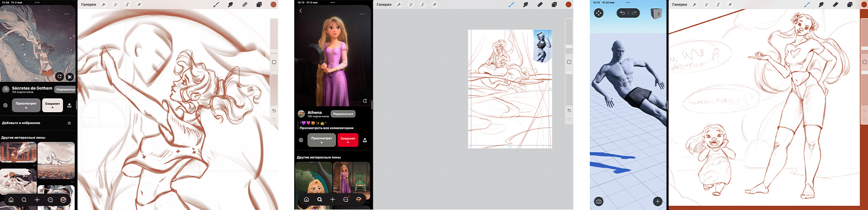The height and width of the screenshot is (210, 868).
Task: Open the Pinterest search tab under the Rapunzel pin
Action: pyautogui.click(x=319, y=200)
